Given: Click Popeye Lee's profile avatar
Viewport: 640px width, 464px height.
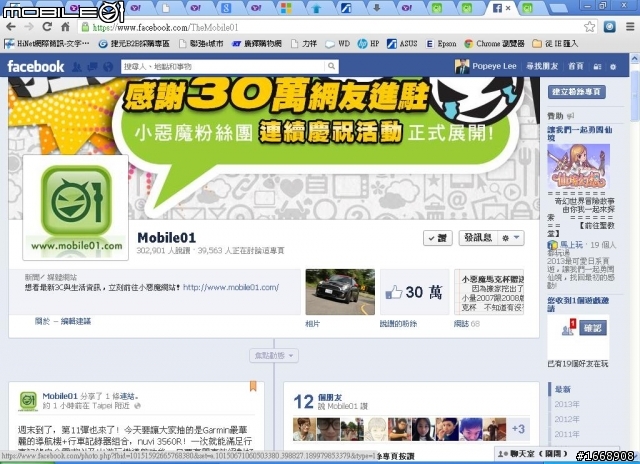Looking at the screenshot, I should click(462, 66).
